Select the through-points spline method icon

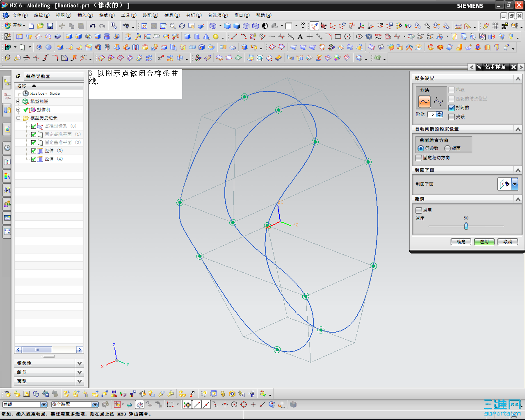[x=425, y=101]
